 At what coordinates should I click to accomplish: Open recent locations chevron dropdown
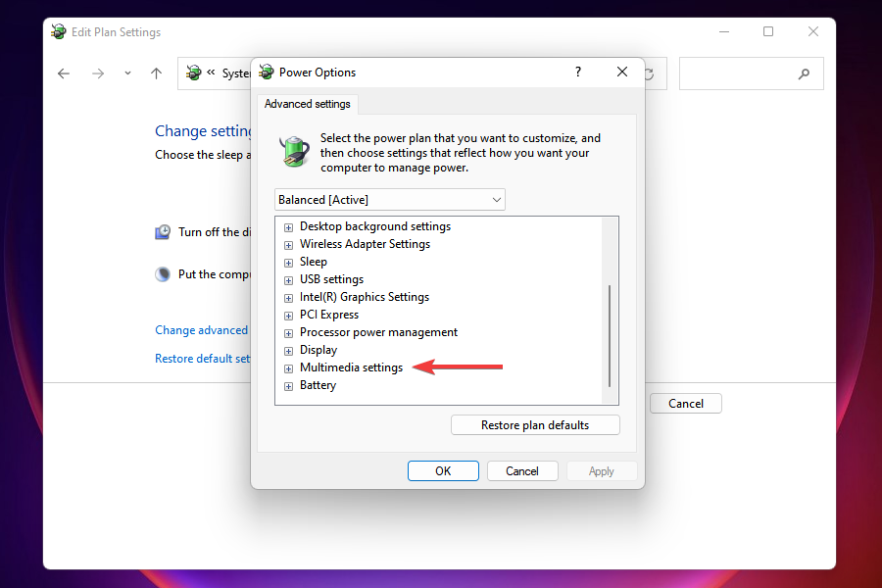pyautogui.click(x=127, y=73)
